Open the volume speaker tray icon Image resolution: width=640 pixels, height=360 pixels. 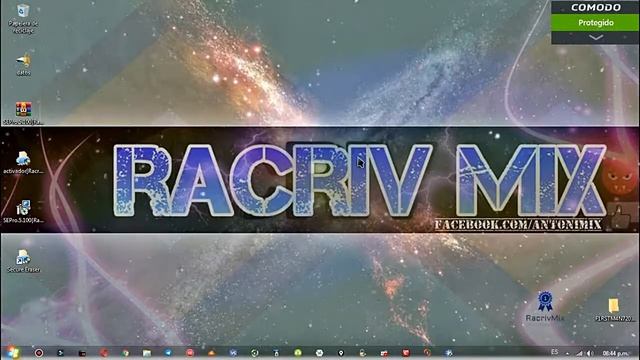coord(589,353)
